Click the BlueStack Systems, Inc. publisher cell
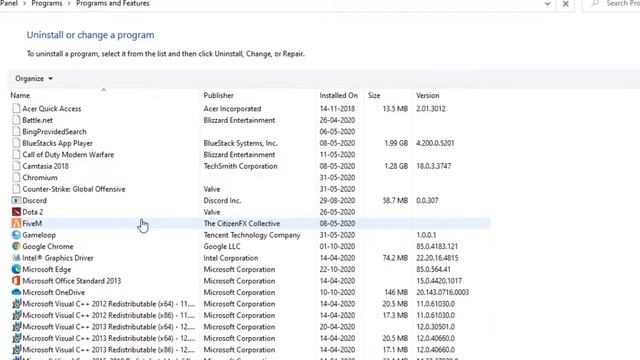Screen dimensions: 640x360 click(240, 143)
